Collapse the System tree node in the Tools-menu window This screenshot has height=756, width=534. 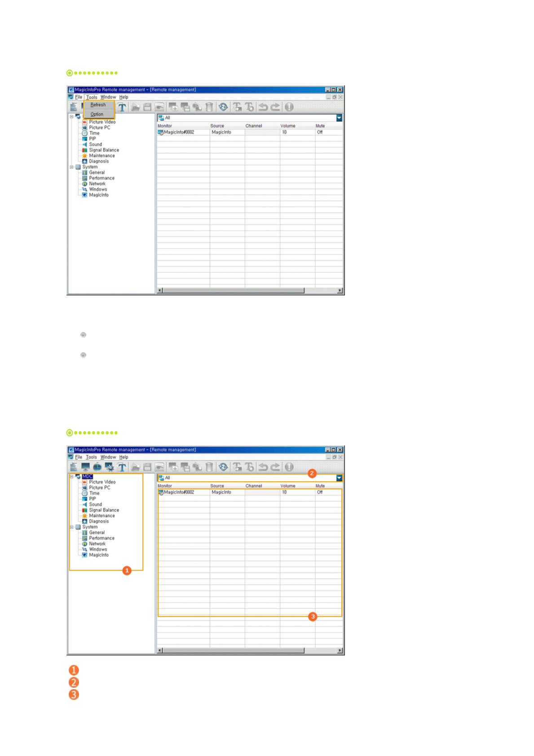[71, 167]
